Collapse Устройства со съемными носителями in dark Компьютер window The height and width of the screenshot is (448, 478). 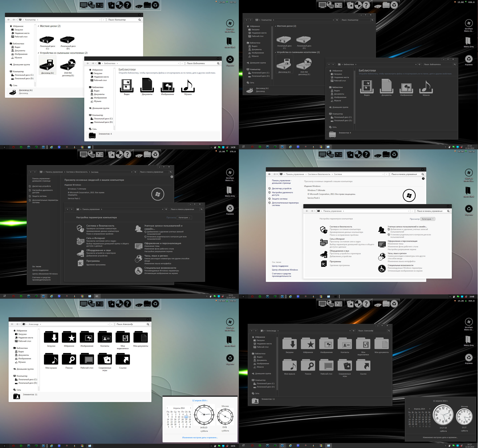click(276, 52)
